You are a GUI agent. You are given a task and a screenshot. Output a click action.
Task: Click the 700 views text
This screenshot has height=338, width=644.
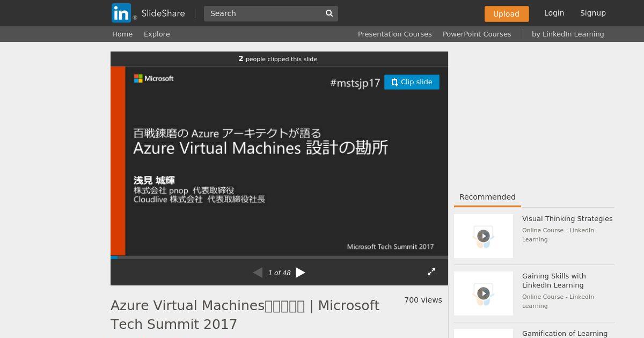tap(423, 300)
